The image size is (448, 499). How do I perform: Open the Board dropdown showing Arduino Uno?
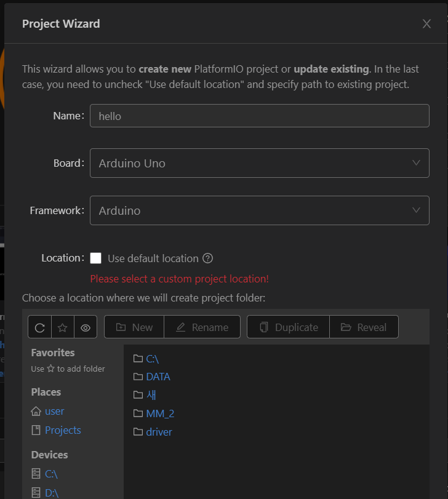(x=260, y=163)
